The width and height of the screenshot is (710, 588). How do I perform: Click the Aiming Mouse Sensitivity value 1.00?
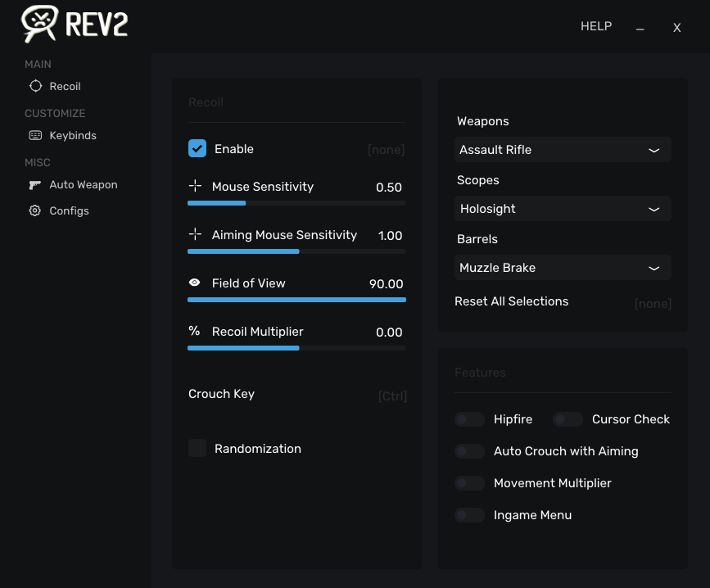point(390,236)
